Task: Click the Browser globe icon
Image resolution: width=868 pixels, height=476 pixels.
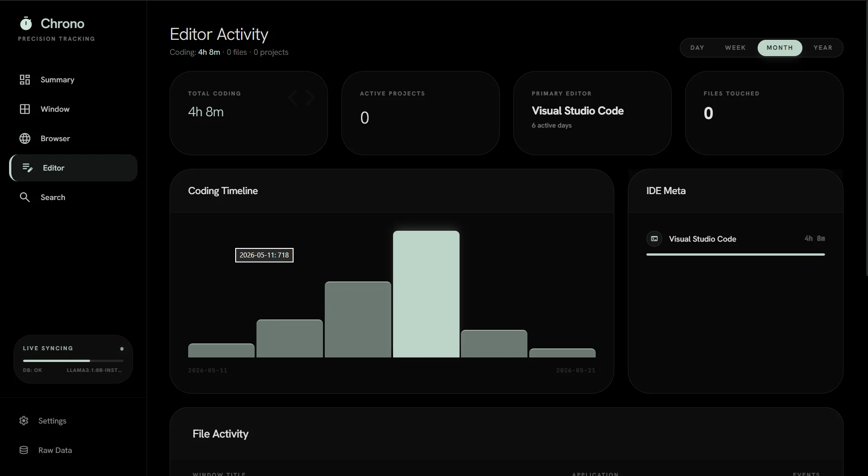Action: (25, 138)
